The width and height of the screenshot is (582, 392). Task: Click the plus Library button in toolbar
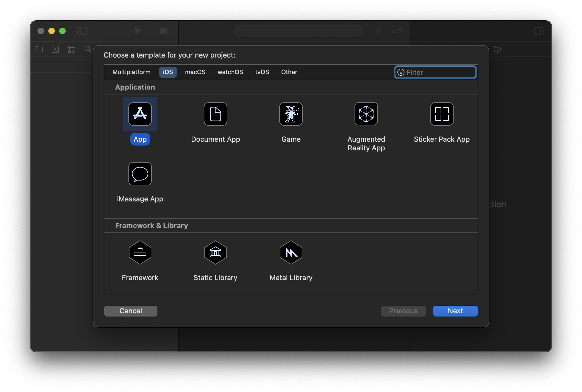click(378, 31)
